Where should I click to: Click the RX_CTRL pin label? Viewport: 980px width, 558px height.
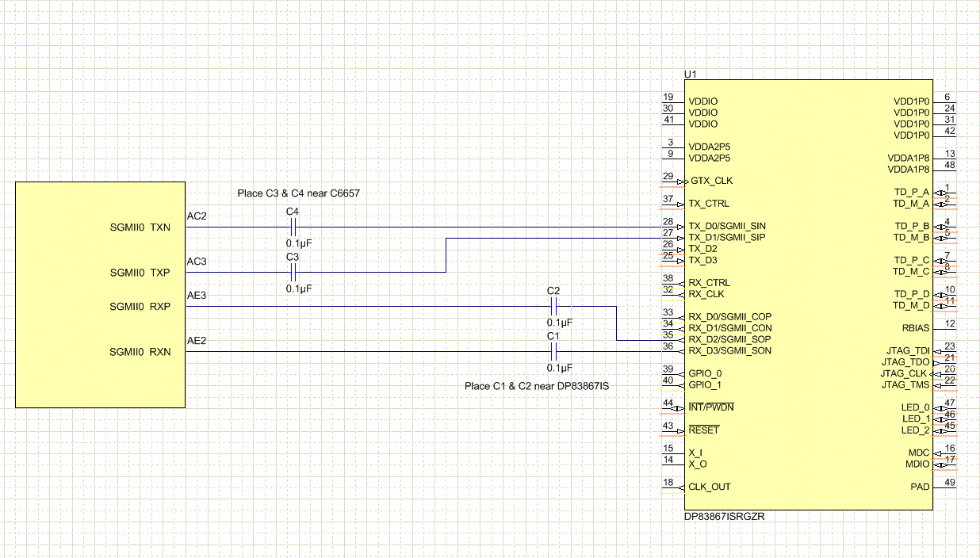point(710,283)
